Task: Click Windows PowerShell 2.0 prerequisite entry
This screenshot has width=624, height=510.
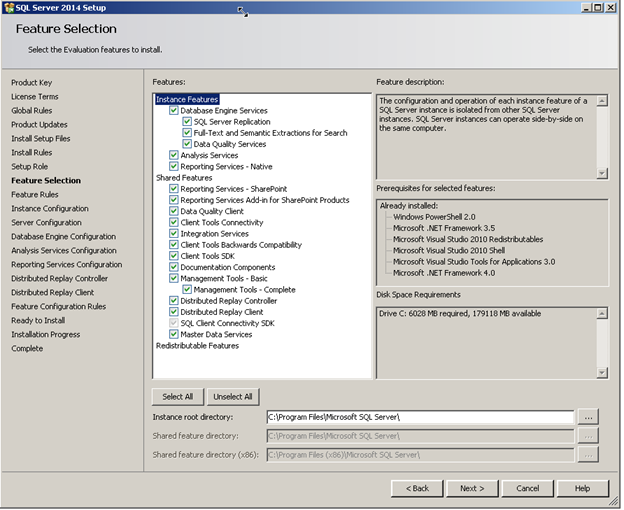Action: pos(434,217)
